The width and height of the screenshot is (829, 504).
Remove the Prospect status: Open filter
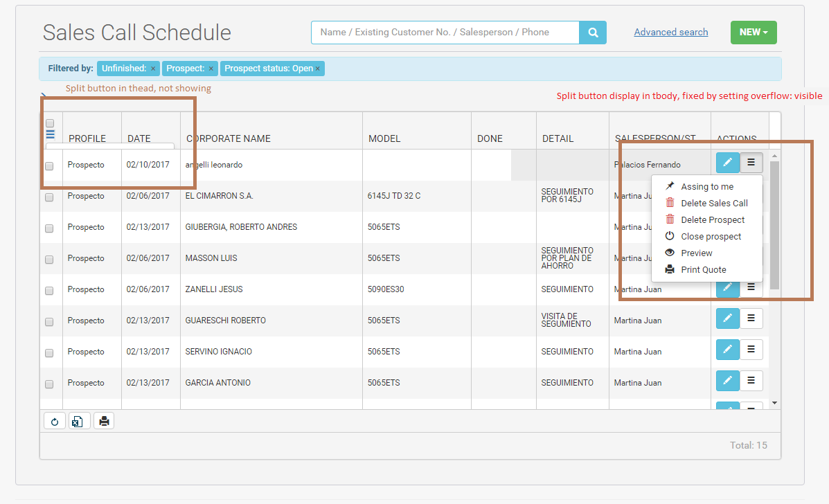318,69
